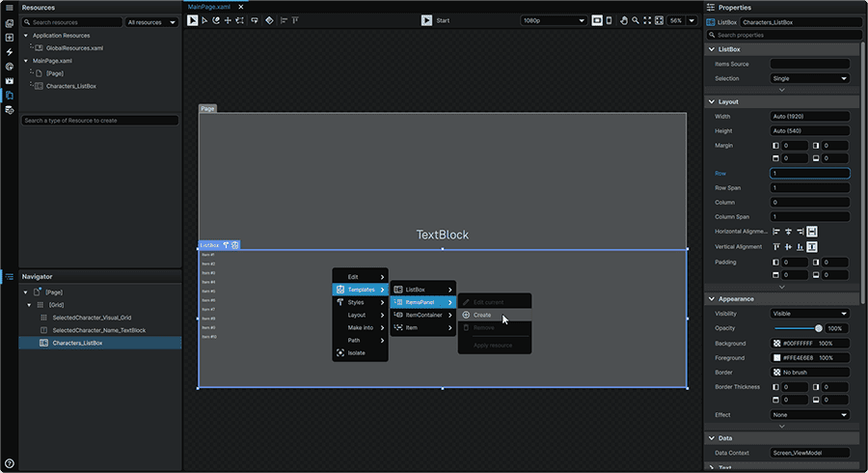Viewport: 868px width, 473px height.
Task: Select GlobalResources.xaml in Resources tree
Action: point(74,48)
